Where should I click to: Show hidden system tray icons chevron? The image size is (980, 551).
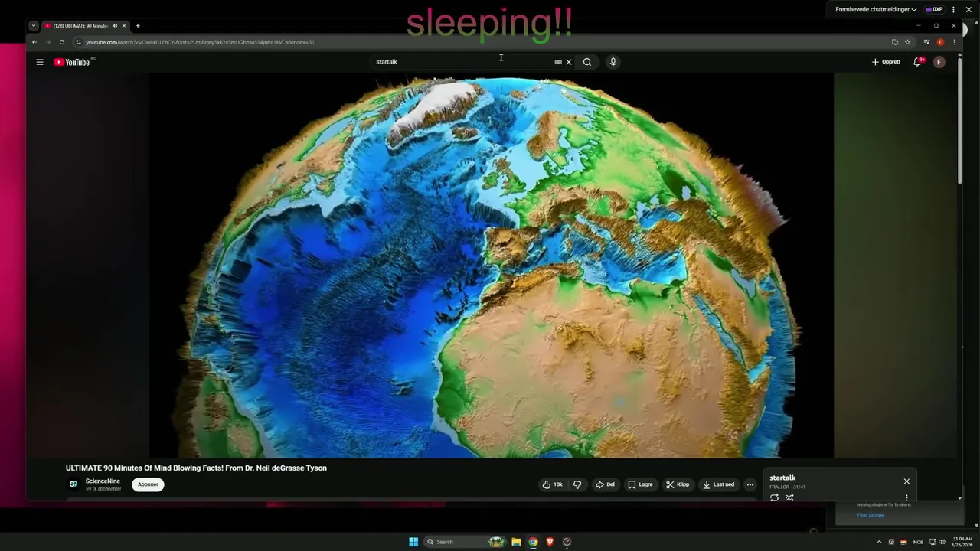click(x=879, y=542)
